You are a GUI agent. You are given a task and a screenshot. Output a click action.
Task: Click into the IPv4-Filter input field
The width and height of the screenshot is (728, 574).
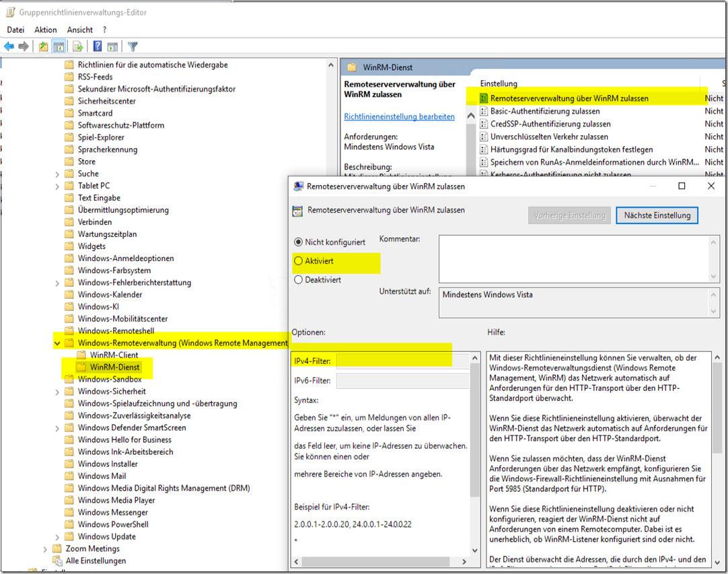click(x=403, y=361)
